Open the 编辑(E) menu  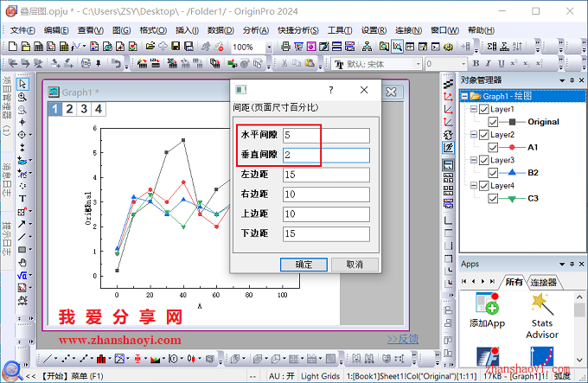pyautogui.click(x=56, y=30)
